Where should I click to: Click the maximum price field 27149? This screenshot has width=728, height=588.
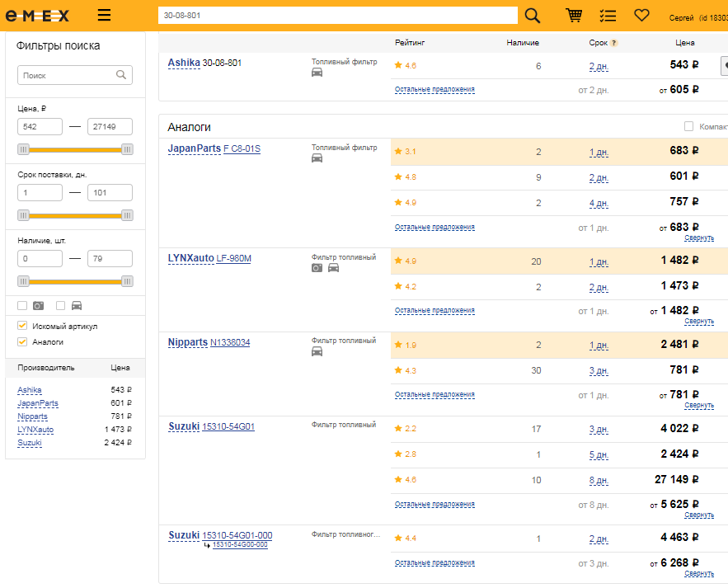click(110, 126)
